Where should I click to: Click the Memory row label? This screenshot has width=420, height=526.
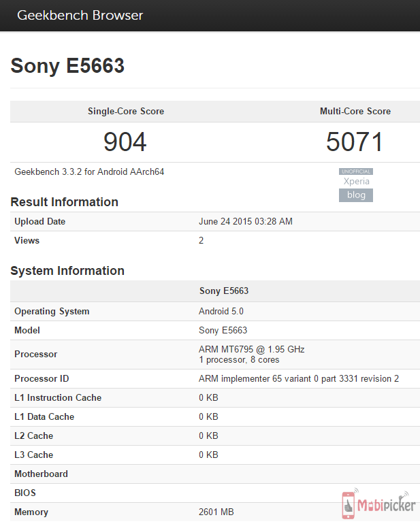pos(31,512)
